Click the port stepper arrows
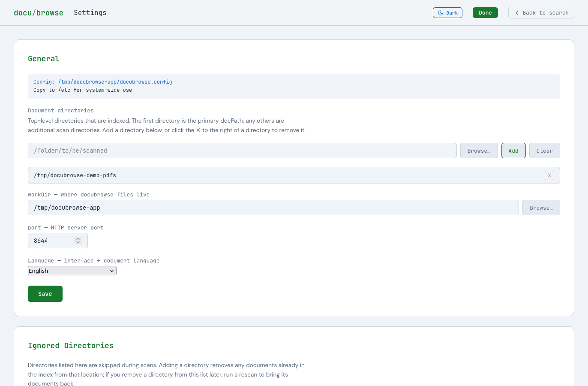 pyautogui.click(x=78, y=241)
